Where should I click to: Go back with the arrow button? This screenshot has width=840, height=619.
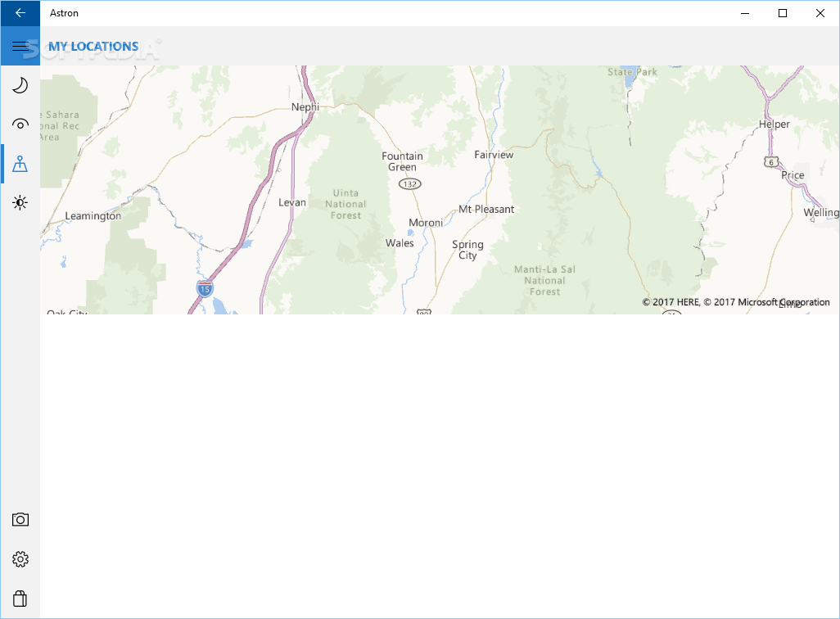tap(20, 13)
